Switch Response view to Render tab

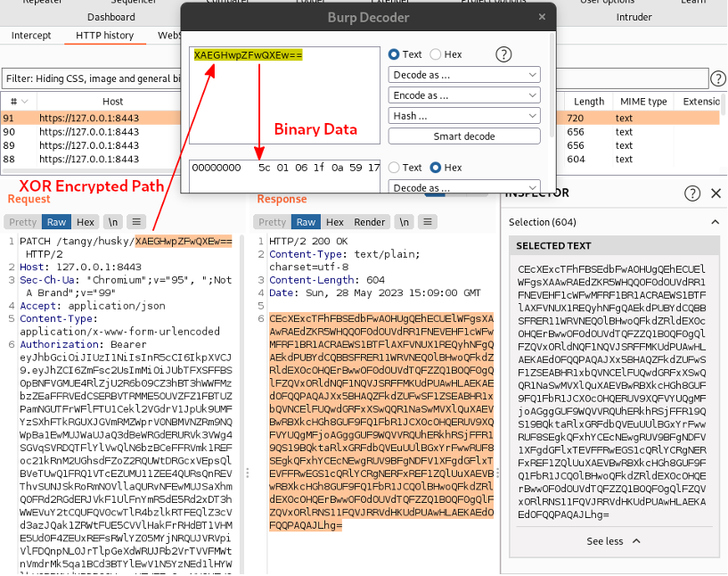pos(370,222)
